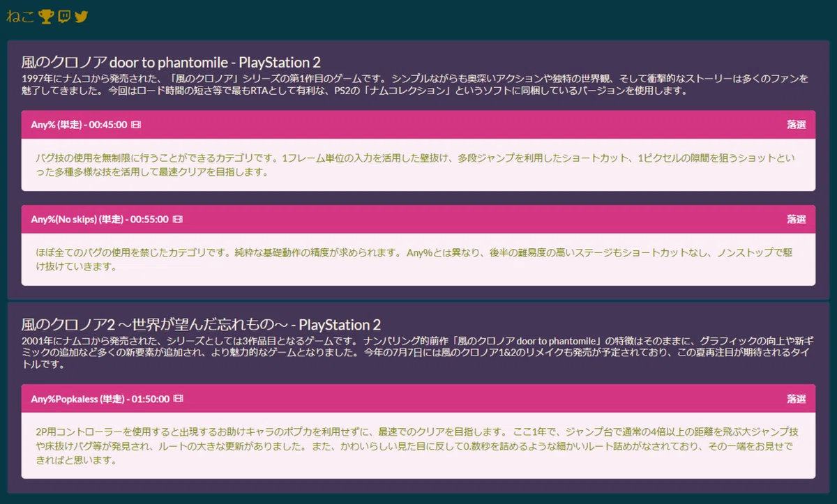Click the text starting 2P用コントローラーを使用すると
Image resolution: width=837 pixels, height=504 pixels.
pos(416,445)
